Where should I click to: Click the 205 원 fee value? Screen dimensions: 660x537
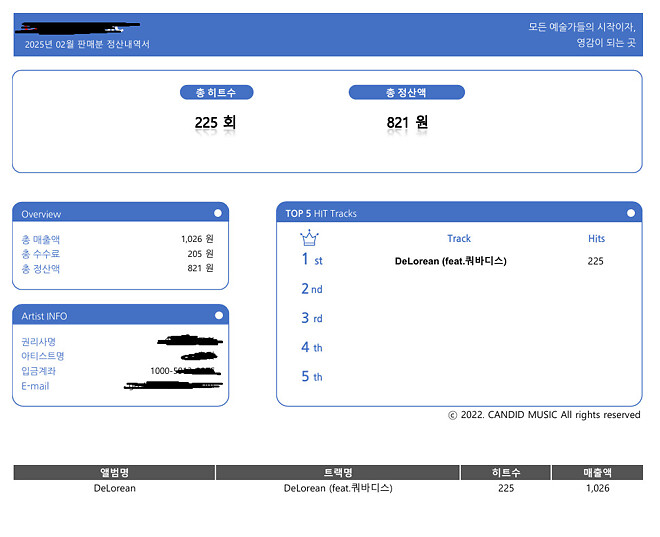pyautogui.click(x=200, y=253)
